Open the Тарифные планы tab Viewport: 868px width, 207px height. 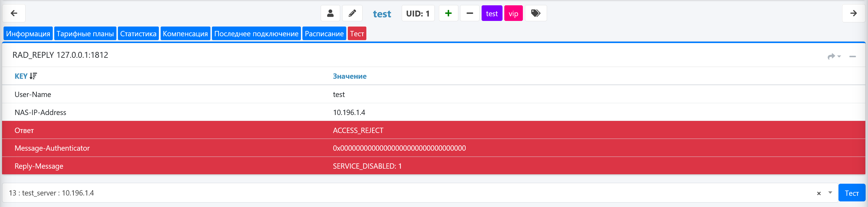point(85,33)
